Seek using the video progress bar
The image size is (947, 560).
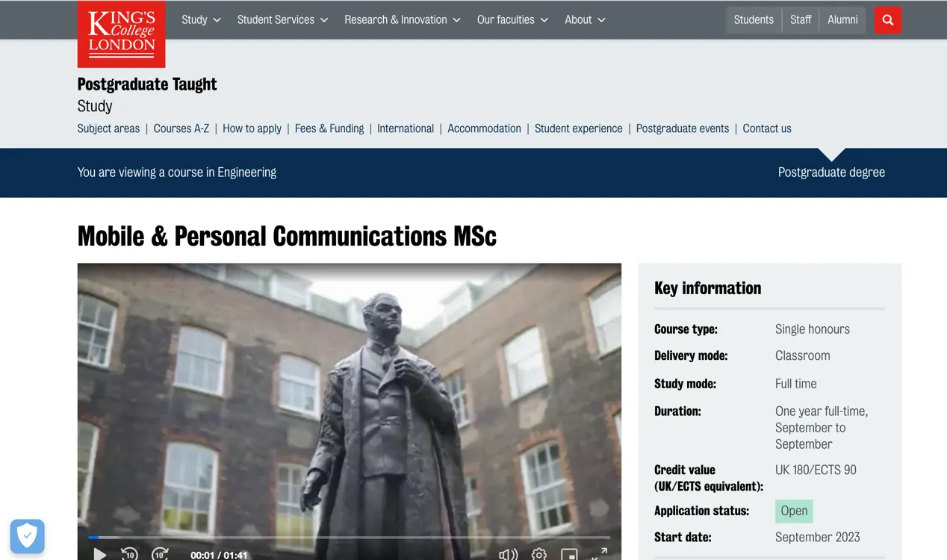point(350,537)
